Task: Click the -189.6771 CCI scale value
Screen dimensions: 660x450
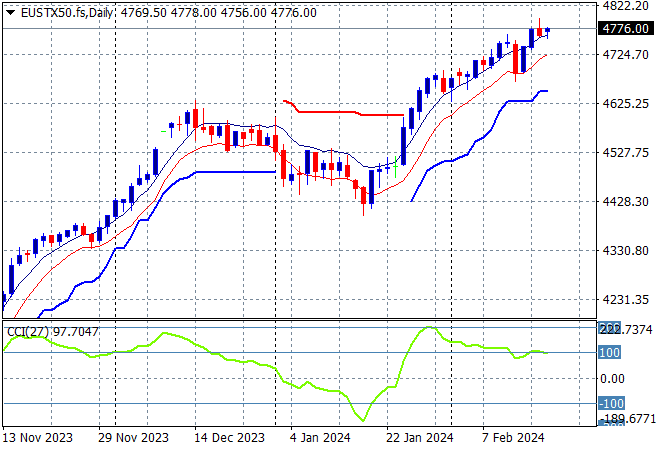Action: click(x=628, y=419)
